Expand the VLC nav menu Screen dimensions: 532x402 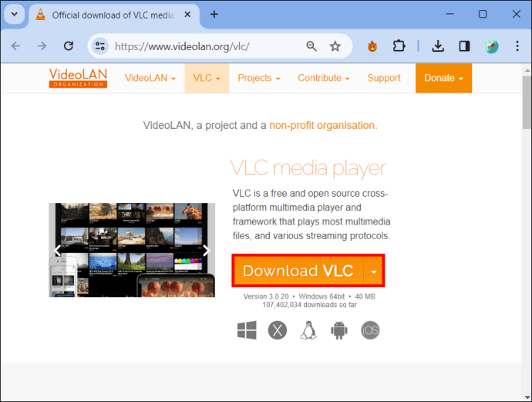tap(207, 78)
